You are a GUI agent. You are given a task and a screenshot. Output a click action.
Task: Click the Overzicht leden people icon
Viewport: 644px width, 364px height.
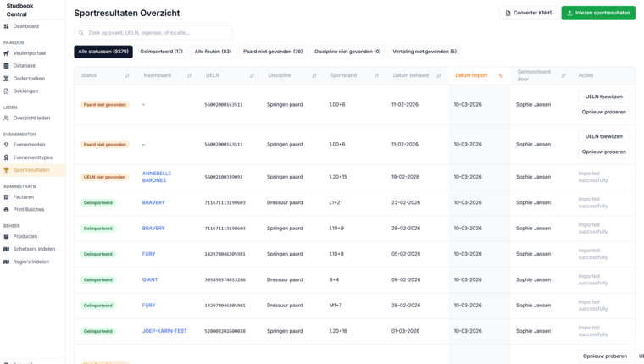click(6, 119)
